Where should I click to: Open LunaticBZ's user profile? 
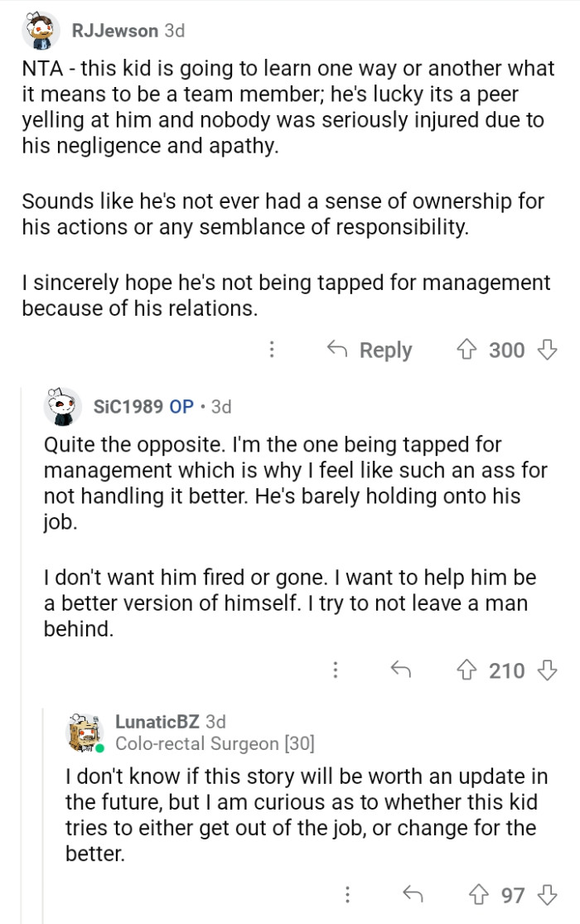pos(152,722)
